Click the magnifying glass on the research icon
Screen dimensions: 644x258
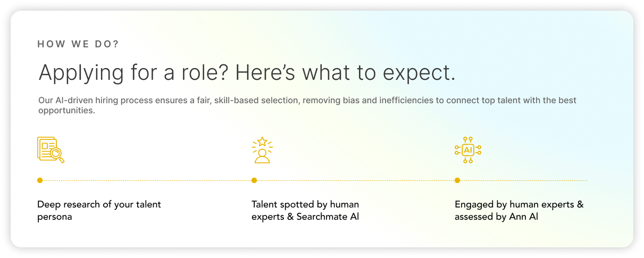point(57,155)
